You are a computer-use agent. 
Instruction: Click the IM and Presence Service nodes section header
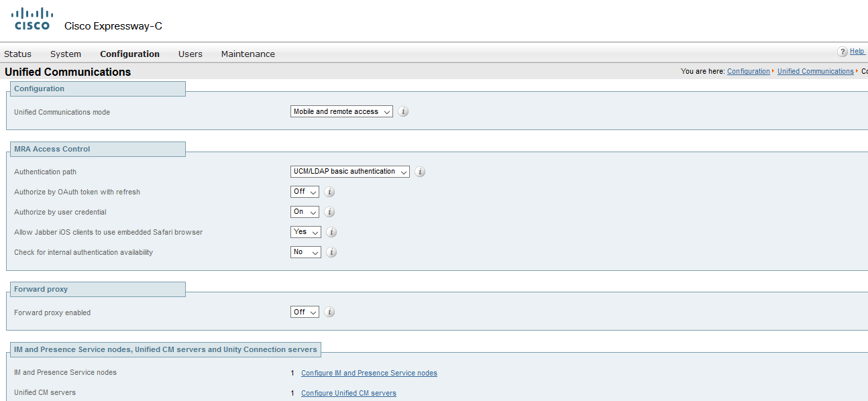click(x=166, y=349)
